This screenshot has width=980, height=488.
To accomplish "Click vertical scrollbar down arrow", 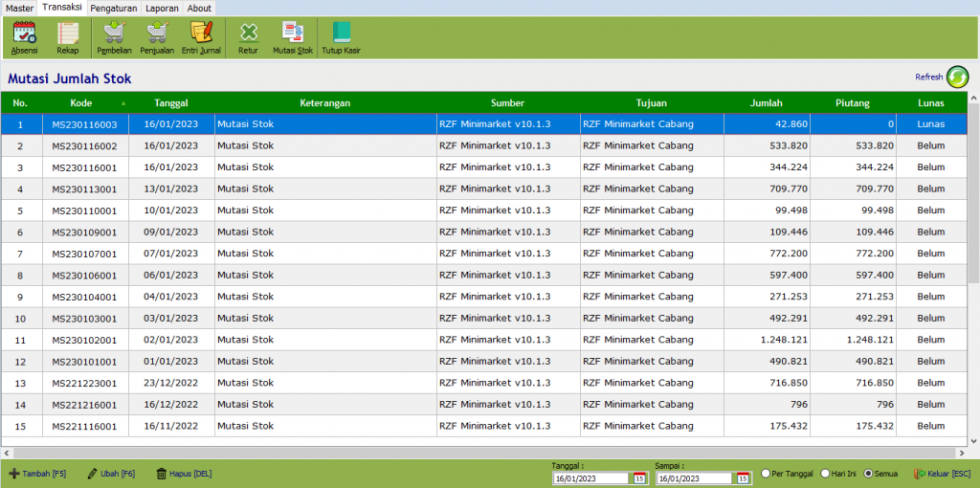I will (x=973, y=441).
